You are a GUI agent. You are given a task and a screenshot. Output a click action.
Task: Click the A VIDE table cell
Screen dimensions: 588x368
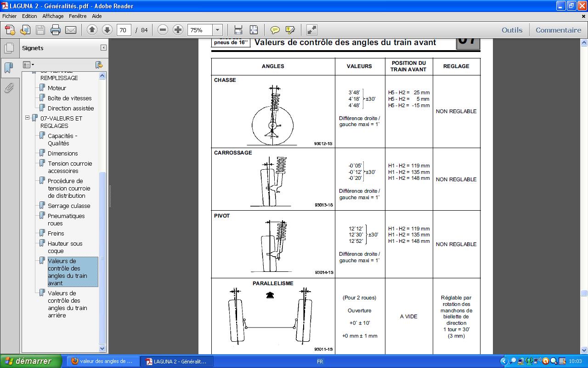(x=408, y=316)
